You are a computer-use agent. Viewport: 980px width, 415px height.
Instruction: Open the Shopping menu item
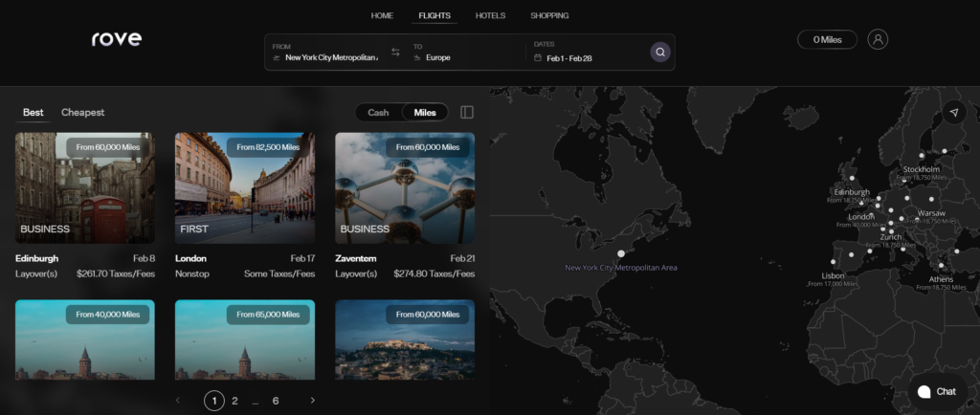(549, 15)
